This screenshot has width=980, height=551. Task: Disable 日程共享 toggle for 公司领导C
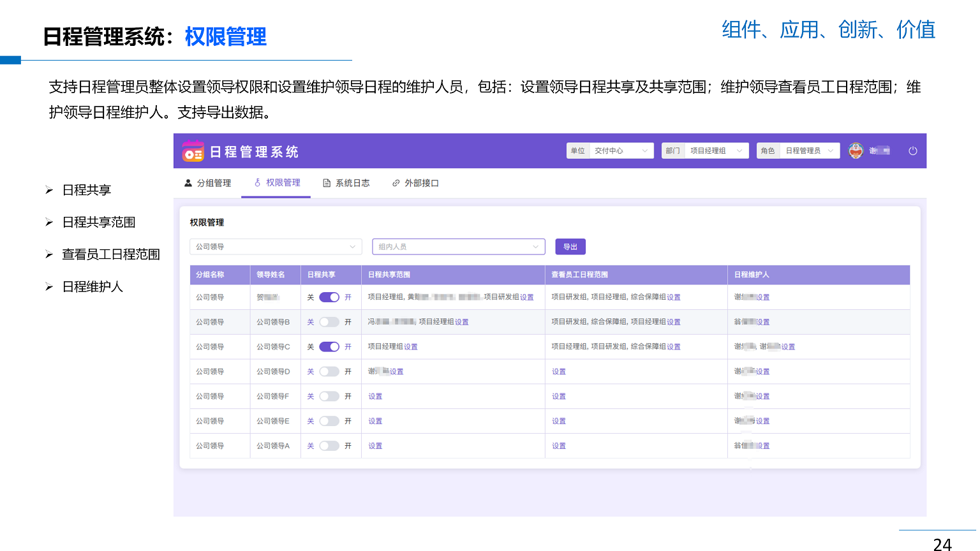coord(329,347)
